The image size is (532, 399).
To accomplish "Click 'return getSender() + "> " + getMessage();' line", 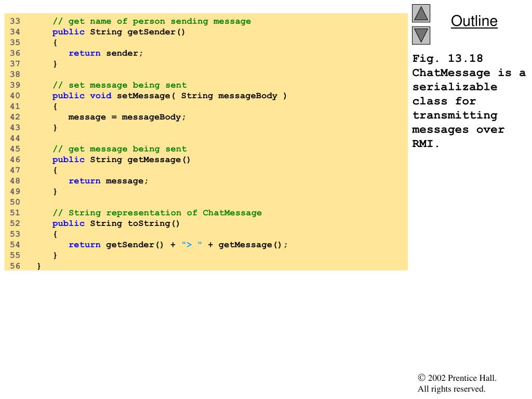I will [178, 245].
